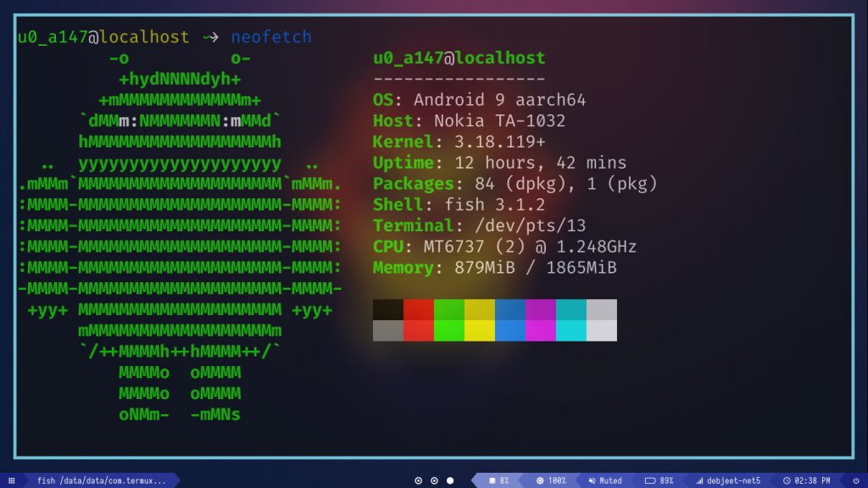Click the bright yellow bottom-row color block
This screenshot has height=488, width=868.
click(480, 331)
